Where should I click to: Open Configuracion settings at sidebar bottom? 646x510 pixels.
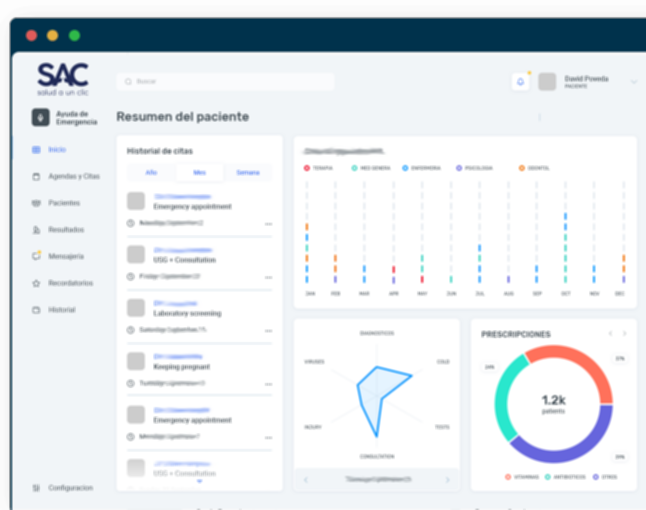point(70,488)
